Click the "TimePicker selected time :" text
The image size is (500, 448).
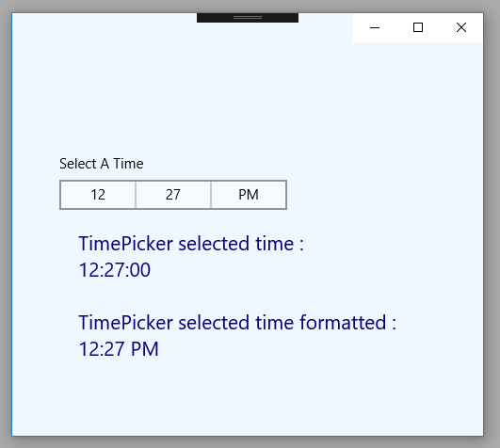[191, 244]
